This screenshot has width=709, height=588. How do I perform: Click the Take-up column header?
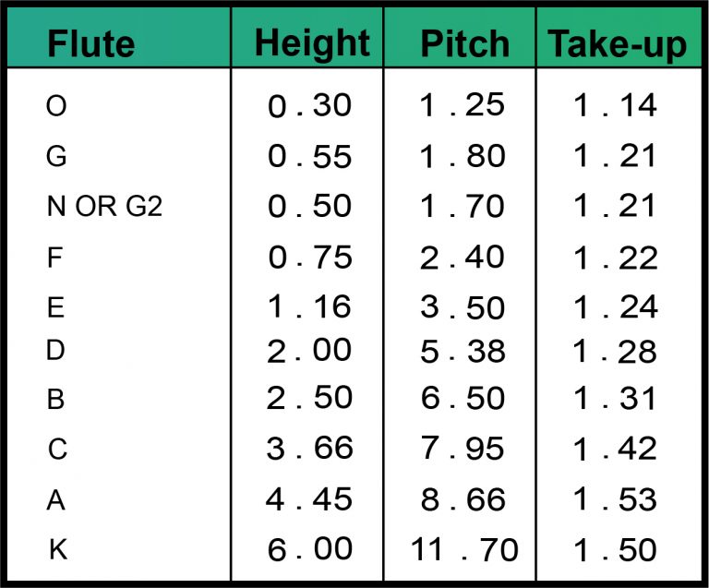(x=617, y=43)
